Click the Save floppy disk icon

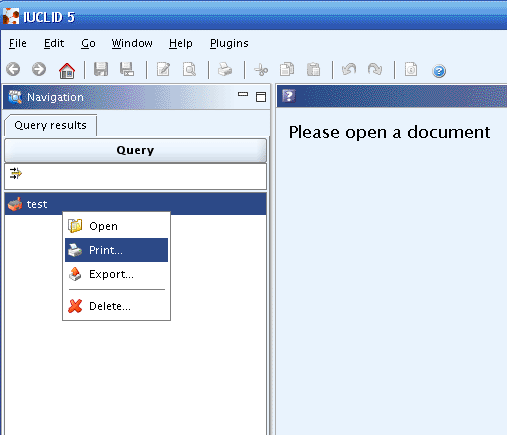point(101,69)
